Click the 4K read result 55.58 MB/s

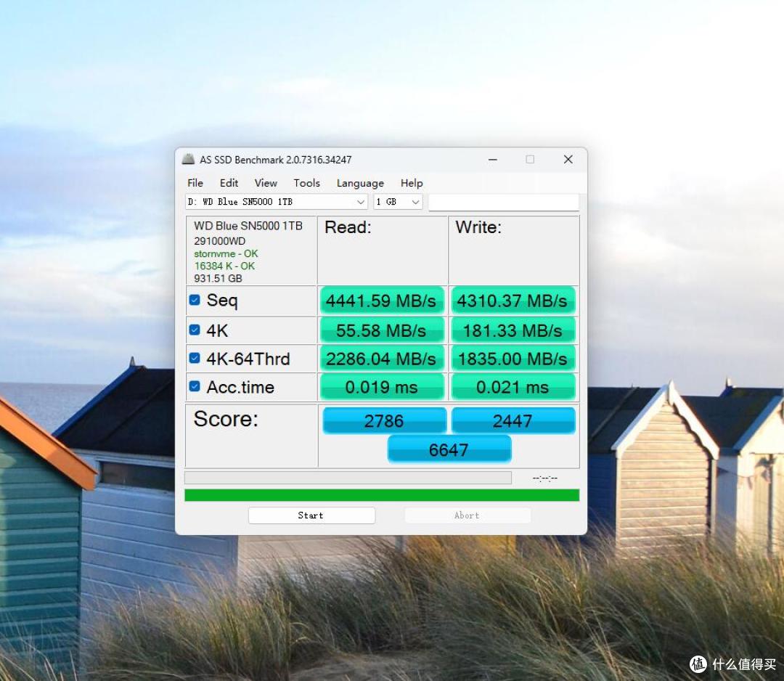coord(382,330)
